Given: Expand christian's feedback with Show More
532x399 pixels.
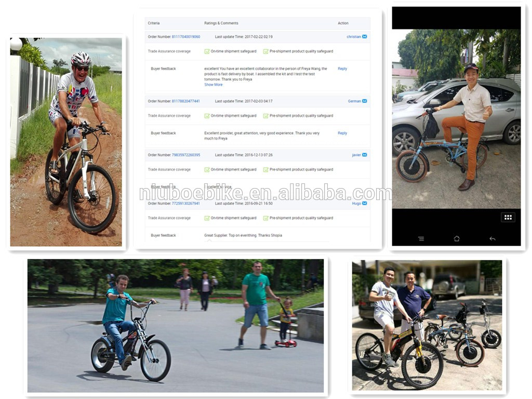Looking at the screenshot, I should pos(214,85).
